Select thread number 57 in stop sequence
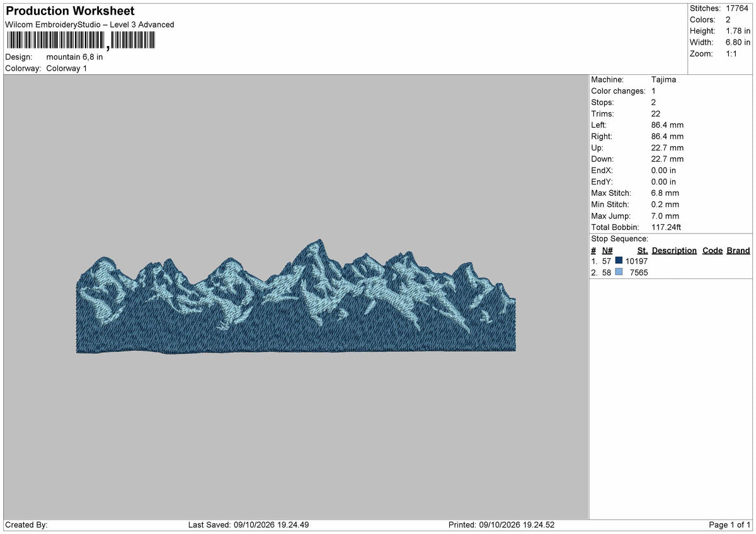The height and width of the screenshot is (534, 756). tap(607, 261)
